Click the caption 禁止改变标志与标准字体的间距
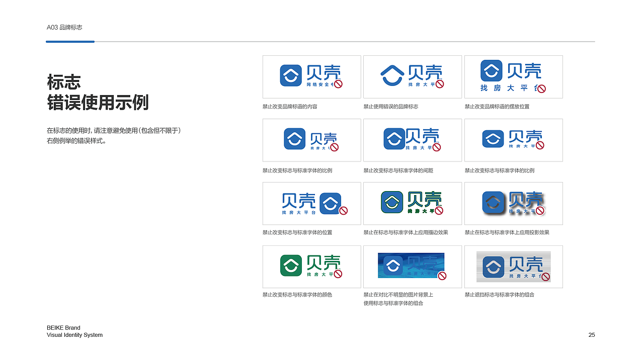 (398, 170)
